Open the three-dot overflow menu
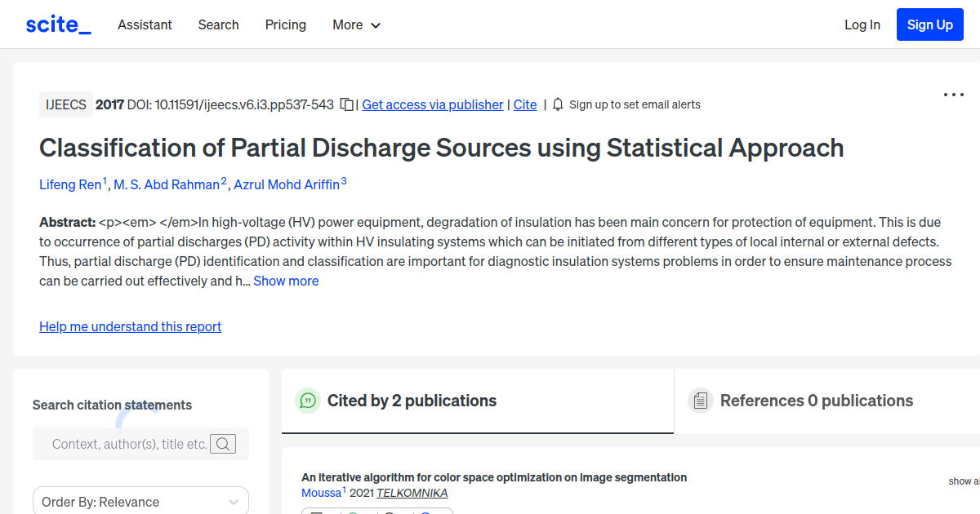The width and height of the screenshot is (980, 514). point(953,95)
